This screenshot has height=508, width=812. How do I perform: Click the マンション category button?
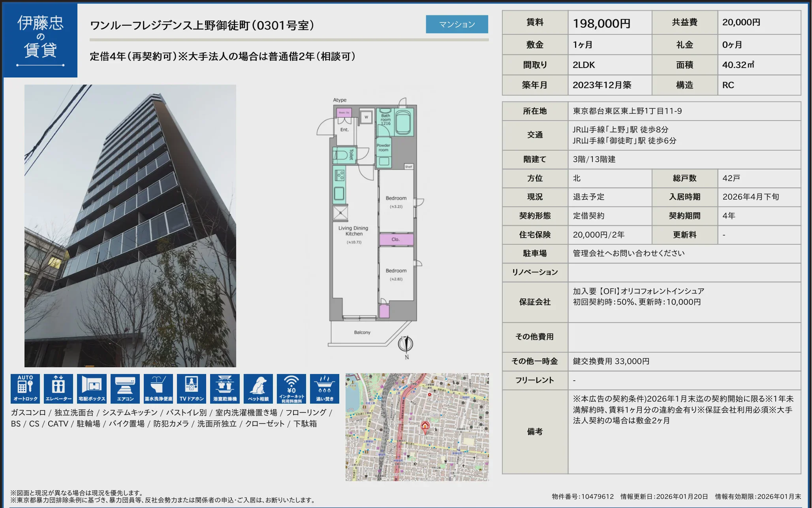(x=457, y=25)
